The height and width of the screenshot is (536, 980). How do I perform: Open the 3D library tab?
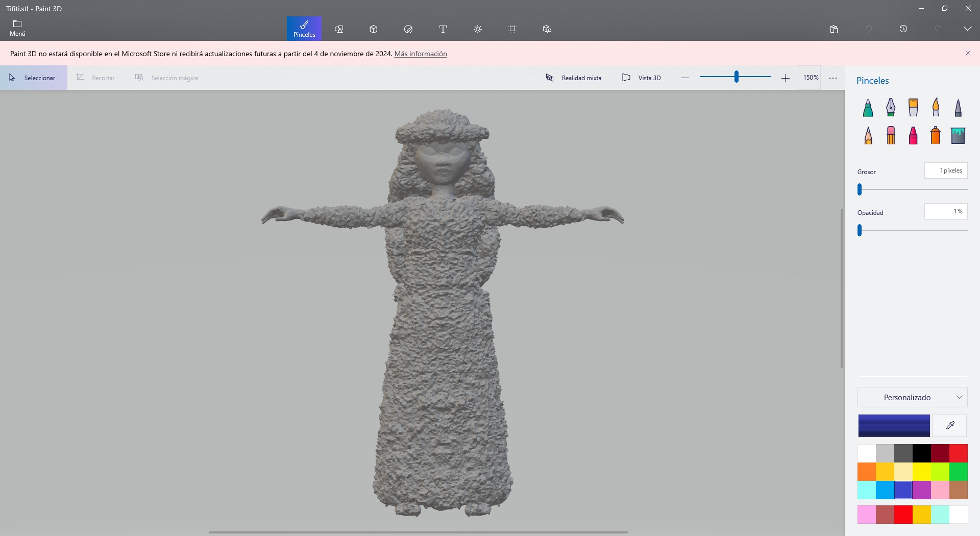547,29
